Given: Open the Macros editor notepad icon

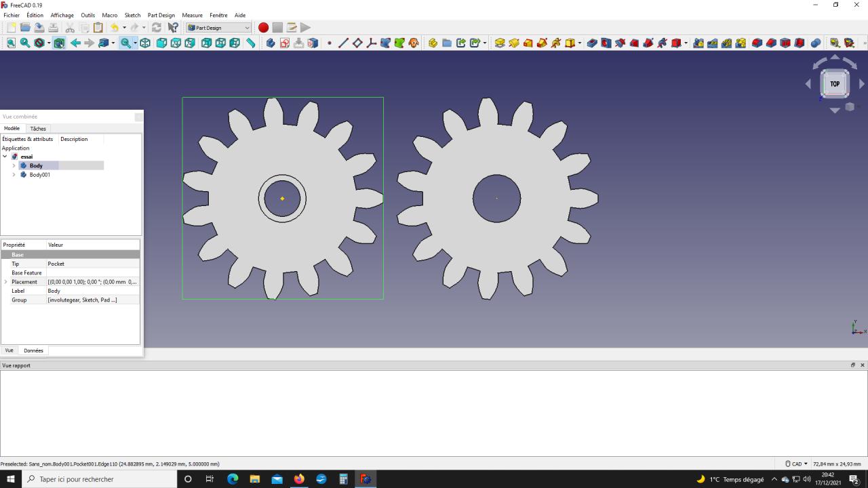Looking at the screenshot, I should 292,28.
